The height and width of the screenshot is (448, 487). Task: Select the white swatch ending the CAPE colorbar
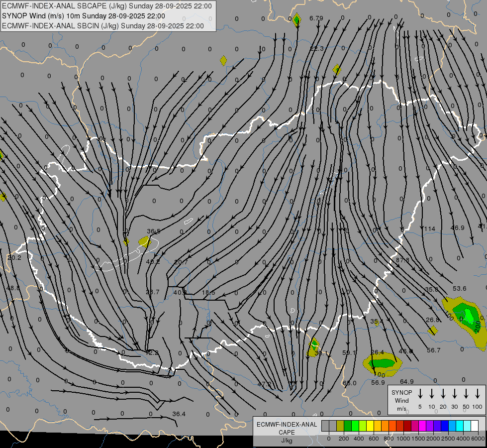pos(475,426)
